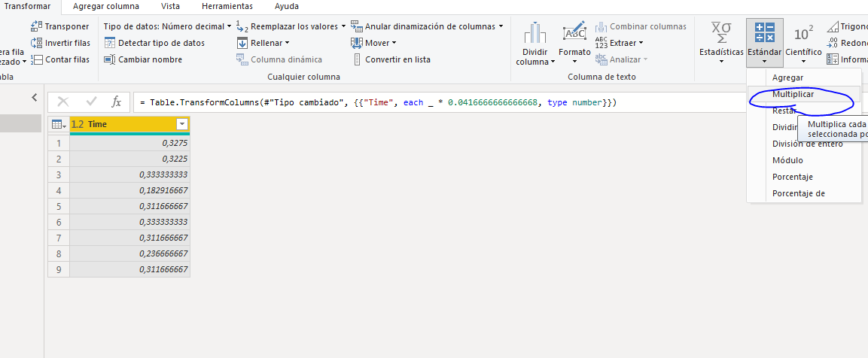Open the Formato dropdown arrow
The image size is (868, 358).
point(574,62)
